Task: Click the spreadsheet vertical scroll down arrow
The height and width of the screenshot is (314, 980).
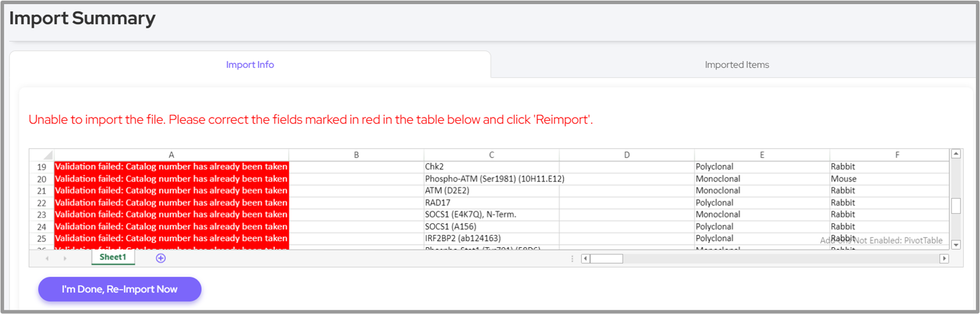Action: coord(956,244)
